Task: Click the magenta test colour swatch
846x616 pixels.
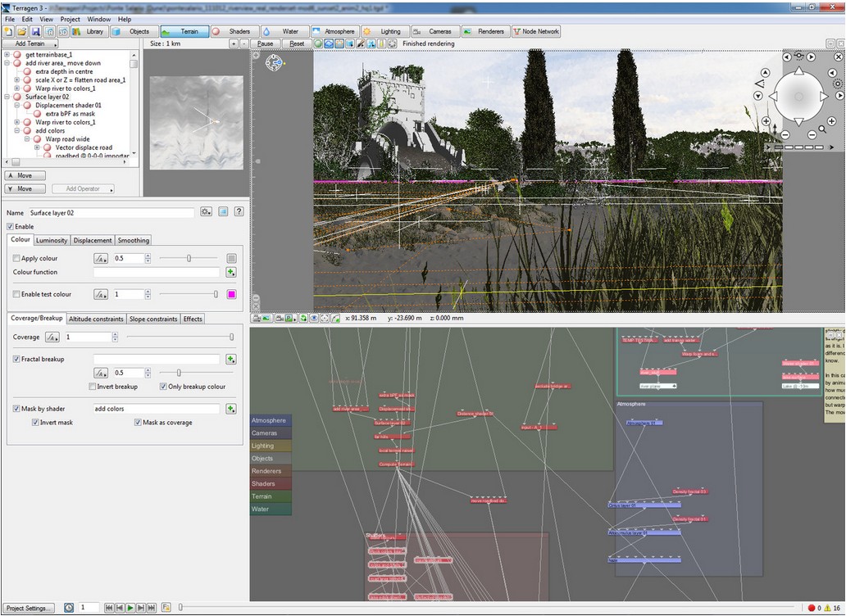Action: point(231,294)
